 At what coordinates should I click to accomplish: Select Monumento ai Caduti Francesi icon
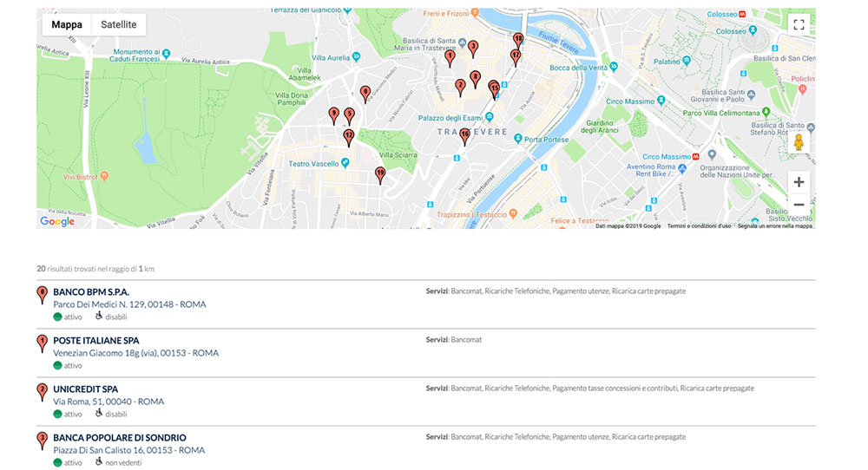[166, 54]
